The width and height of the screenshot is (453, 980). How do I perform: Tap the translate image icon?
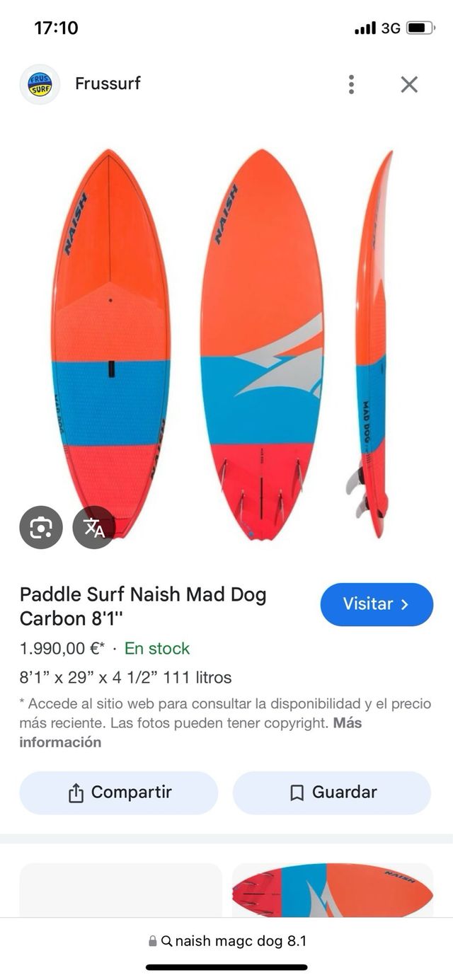94,527
